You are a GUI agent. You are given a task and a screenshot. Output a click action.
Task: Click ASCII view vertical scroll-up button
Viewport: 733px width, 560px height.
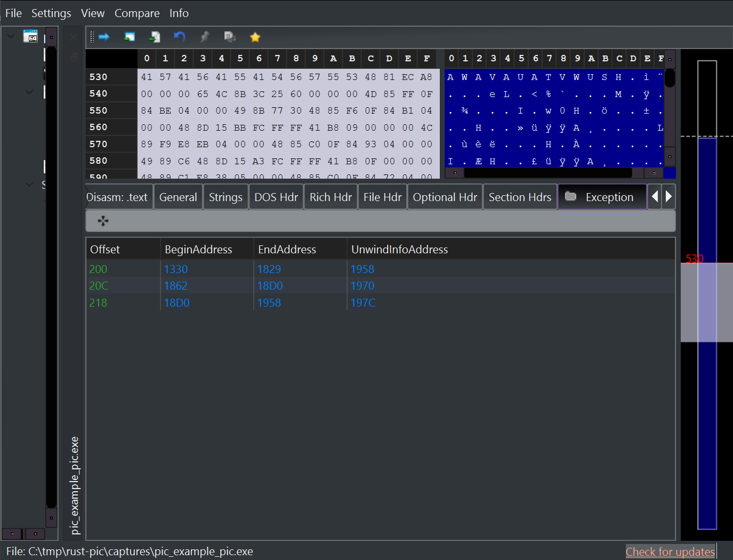click(x=670, y=59)
